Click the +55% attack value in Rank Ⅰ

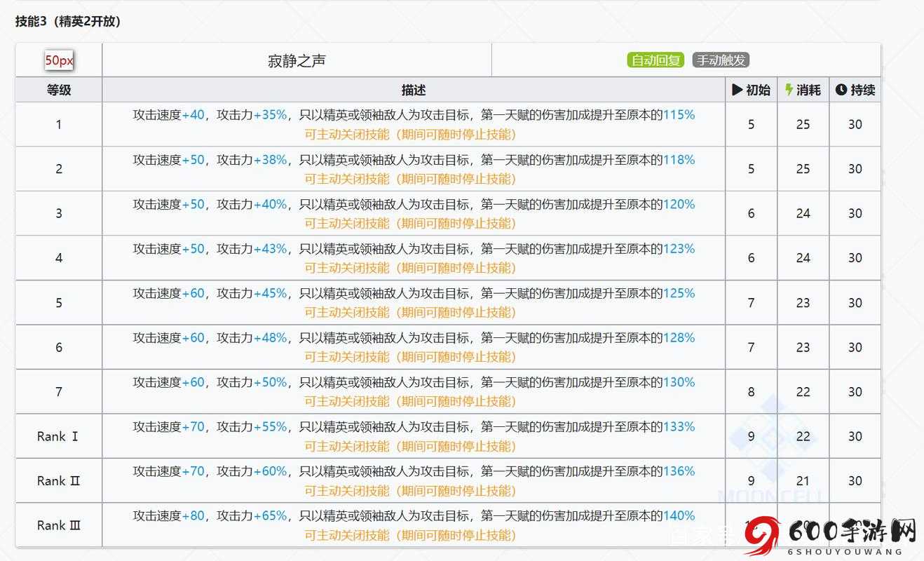(x=270, y=427)
